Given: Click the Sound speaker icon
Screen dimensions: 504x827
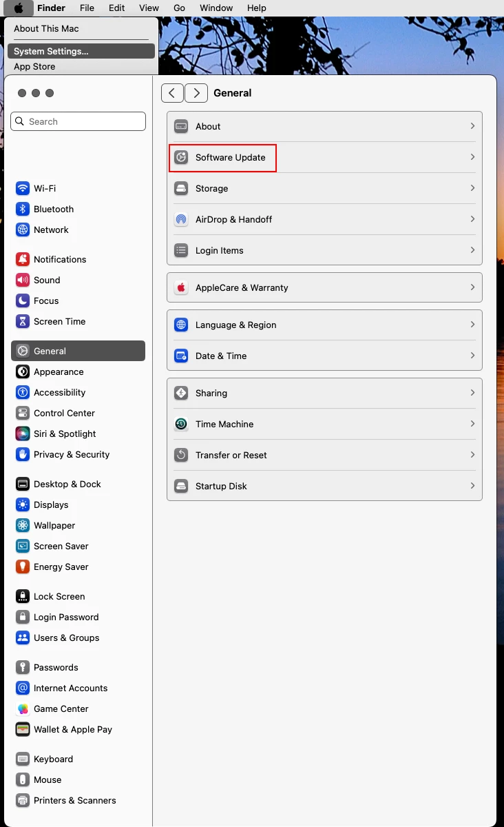Looking at the screenshot, I should coord(23,280).
